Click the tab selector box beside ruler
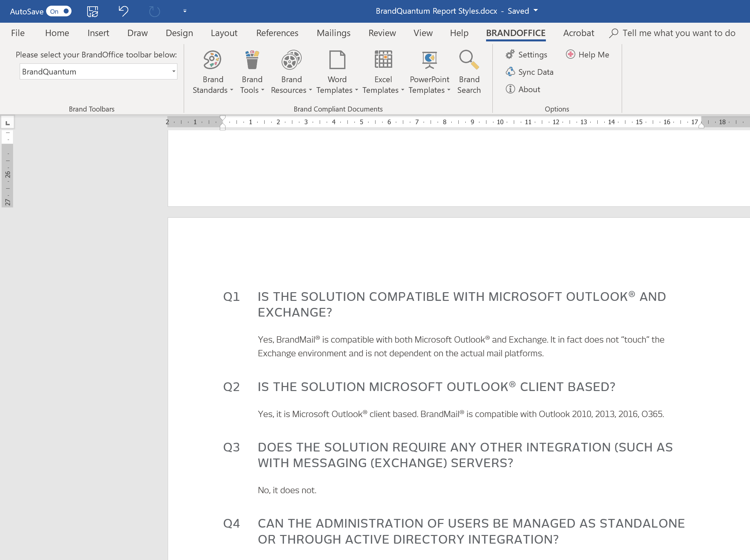The width and height of the screenshot is (750, 560). point(7,123)
